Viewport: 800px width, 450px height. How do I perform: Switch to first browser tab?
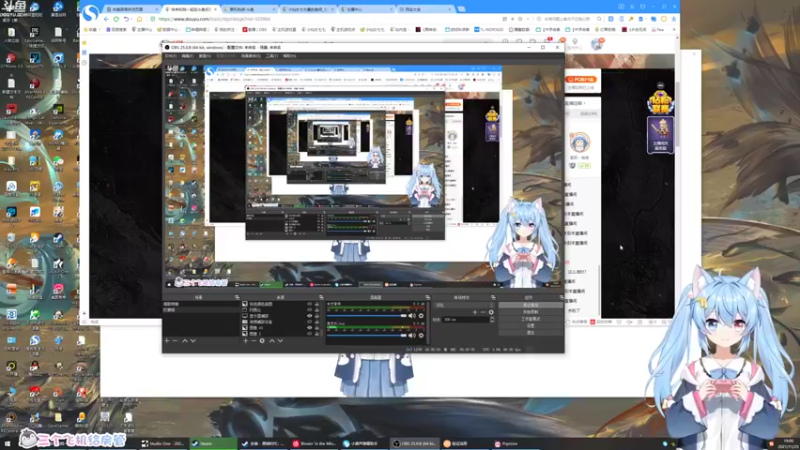132,9
